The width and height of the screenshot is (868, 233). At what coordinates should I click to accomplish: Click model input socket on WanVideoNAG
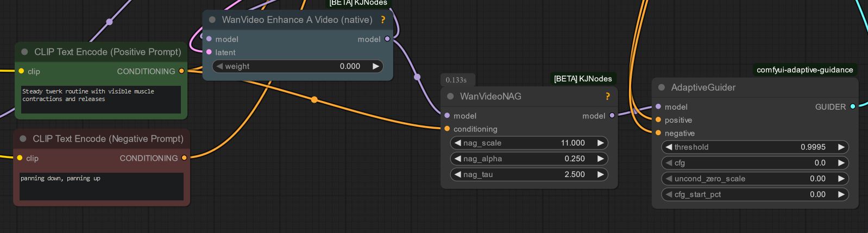pos(447,116)
